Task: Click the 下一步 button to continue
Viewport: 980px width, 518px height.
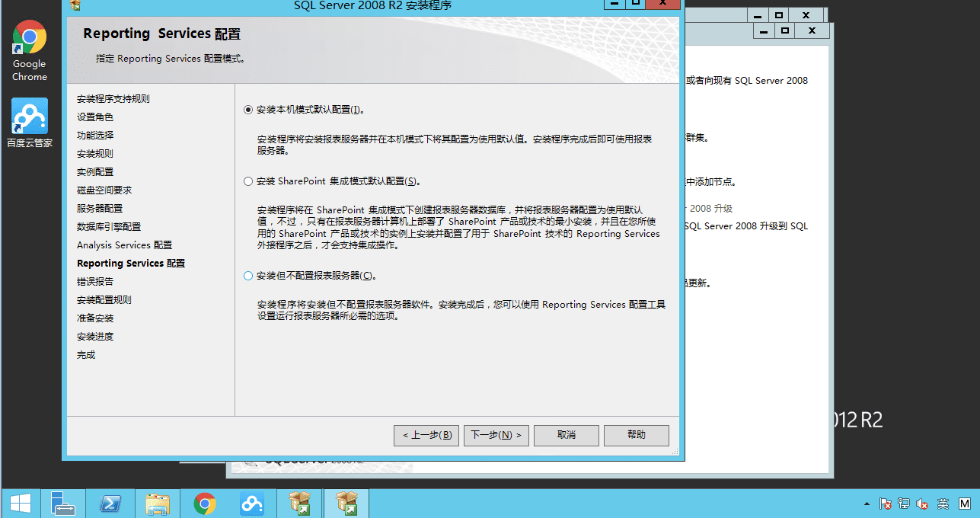Action: click(x=496, y=435)
